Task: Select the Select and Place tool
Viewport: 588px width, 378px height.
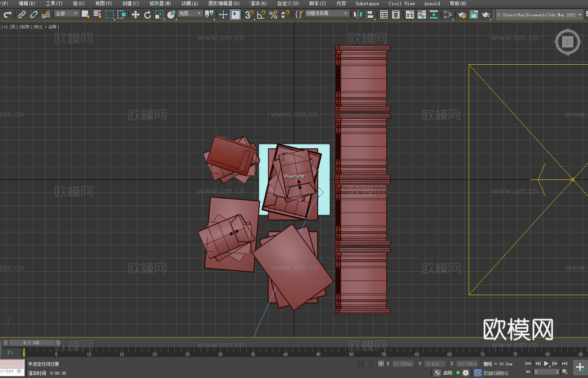Action: click(x=171, y=14)
